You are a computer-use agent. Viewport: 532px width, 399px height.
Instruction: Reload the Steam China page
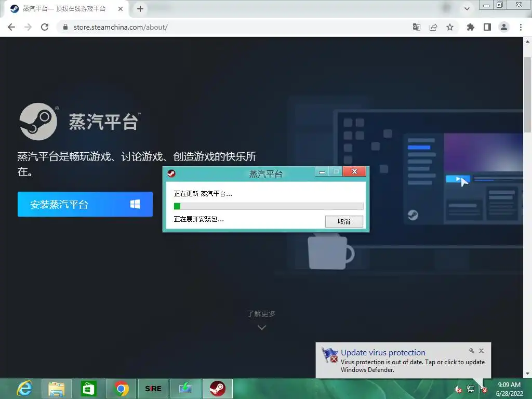[x=45, y=27]
